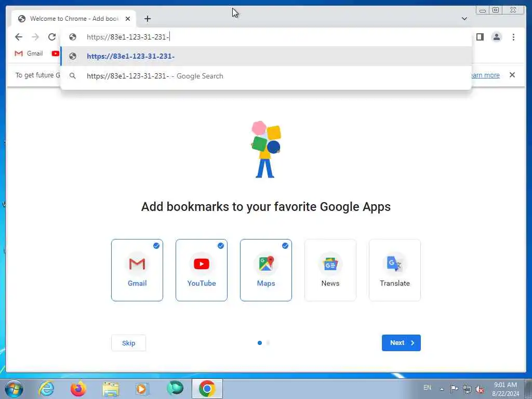The height and width of the screenshot is (399, 532).
Task: Open the Gmail bookmark in bookmarks bar
Action: tap(29, 54)
